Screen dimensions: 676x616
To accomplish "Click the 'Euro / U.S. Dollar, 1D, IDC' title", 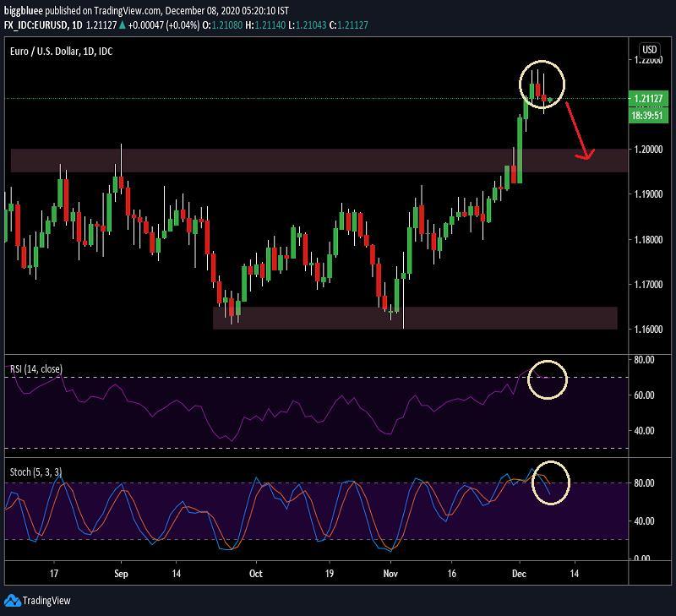I will click(x=61, y=52).
